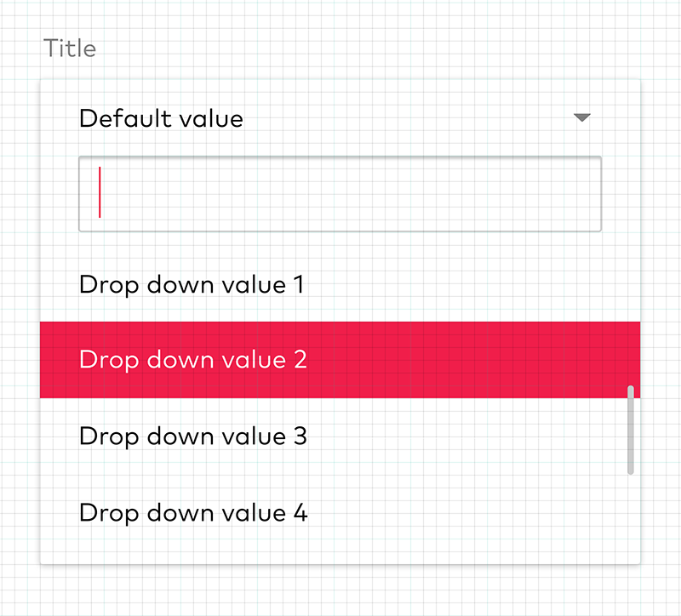The height and width of the screenshot is (616, 681).
Task: Collapse the Default value dropdown
Action: pos(582,118)
